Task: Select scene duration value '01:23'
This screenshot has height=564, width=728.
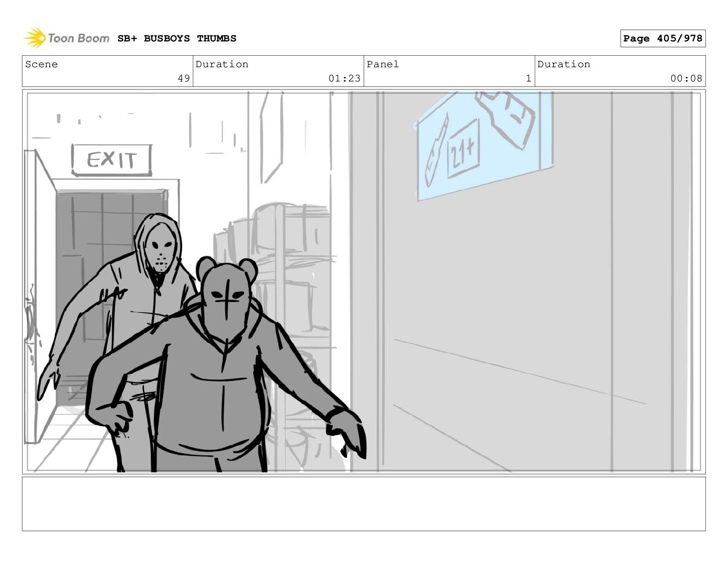Action: (344, 78)
